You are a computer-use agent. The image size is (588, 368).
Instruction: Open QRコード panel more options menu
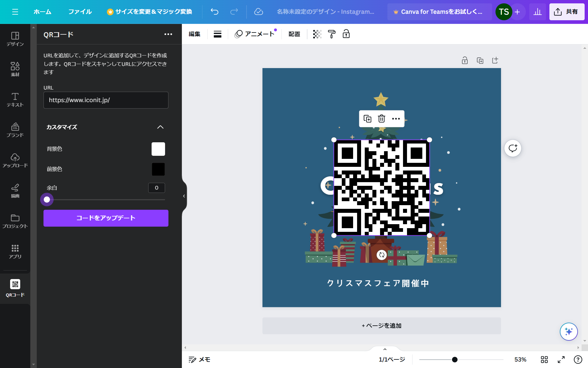[x=168, y=34]
